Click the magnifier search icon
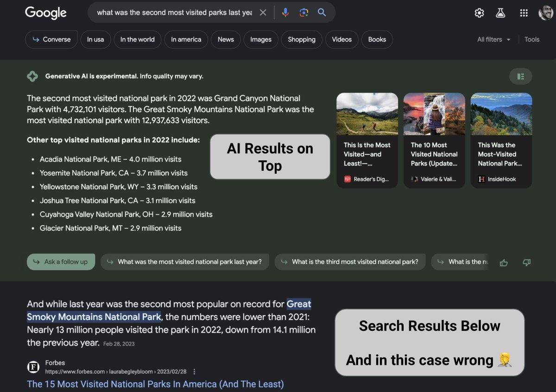556x392 pixels. point(322,13)
